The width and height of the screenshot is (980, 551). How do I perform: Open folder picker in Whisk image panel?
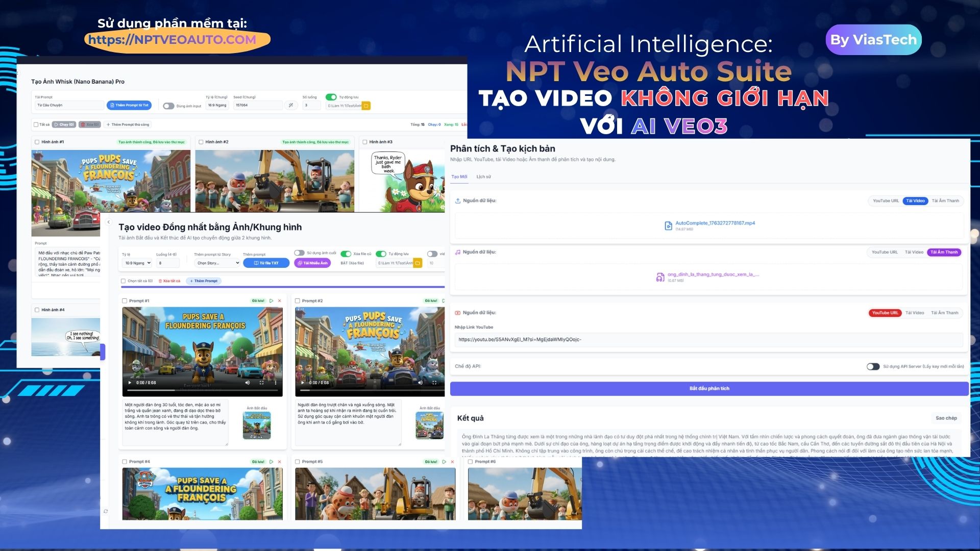[366, 106]
